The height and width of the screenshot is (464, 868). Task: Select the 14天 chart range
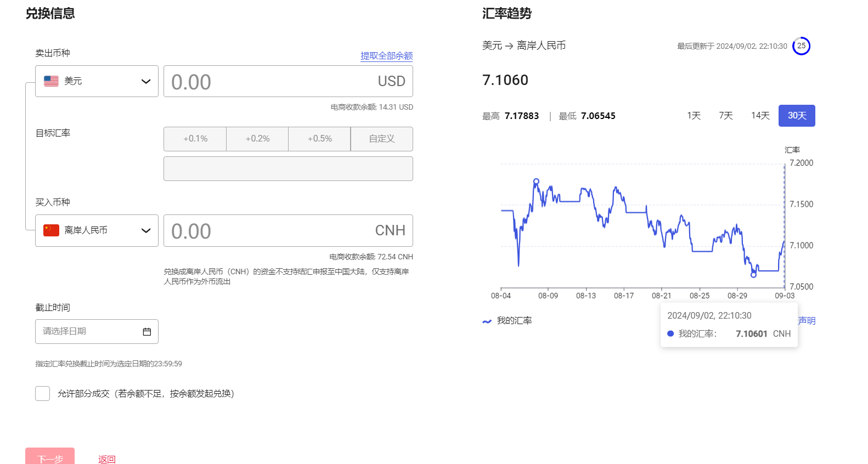(760, 116)
